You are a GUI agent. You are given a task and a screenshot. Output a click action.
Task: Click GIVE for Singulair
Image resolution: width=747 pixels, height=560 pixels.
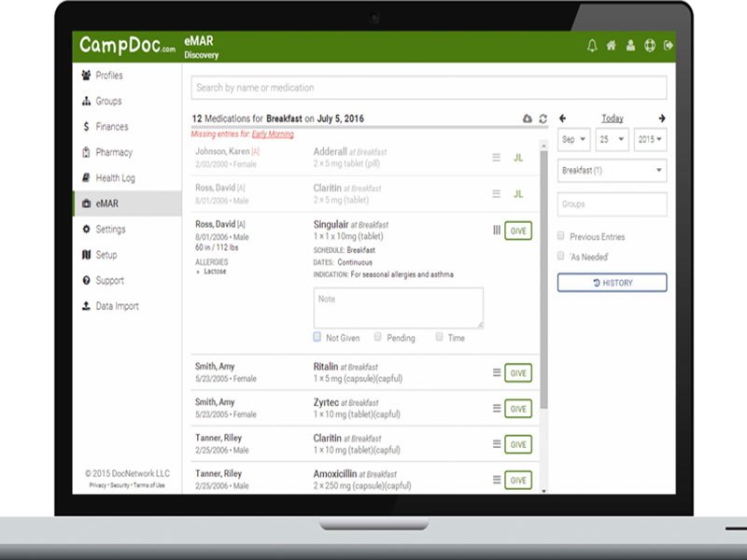[x=518, y=231]
